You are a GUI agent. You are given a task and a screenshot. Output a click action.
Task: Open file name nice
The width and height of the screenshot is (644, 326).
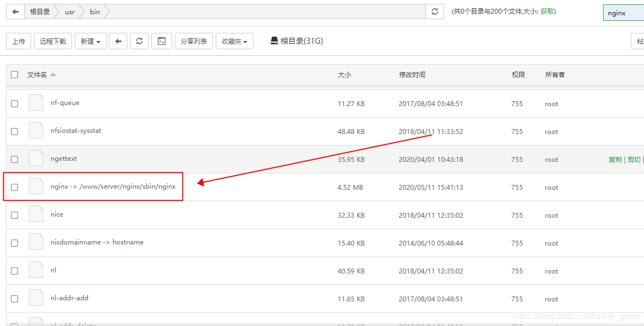(x=57, y=214)
